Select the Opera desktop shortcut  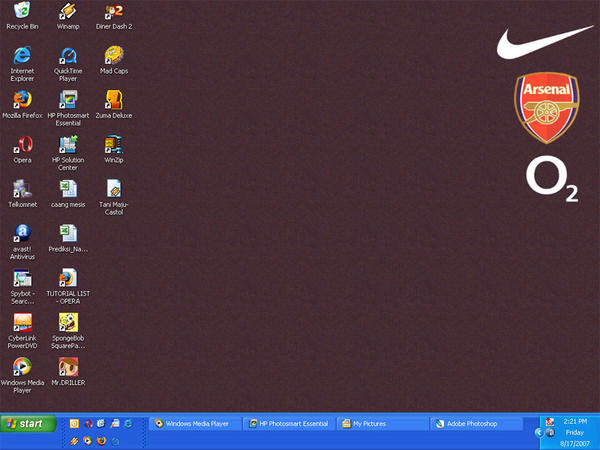[22, 149]
